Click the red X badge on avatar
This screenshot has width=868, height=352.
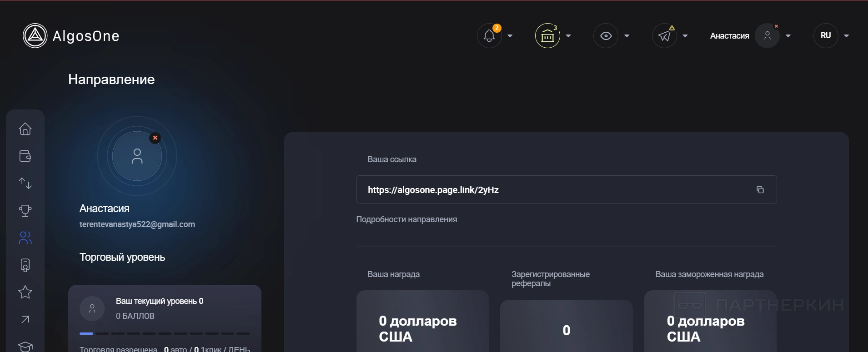click(155, 138)
